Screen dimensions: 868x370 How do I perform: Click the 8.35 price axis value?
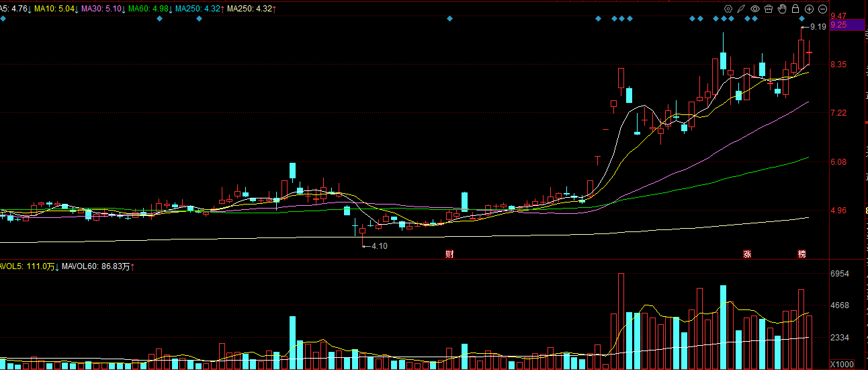point(838,65)
